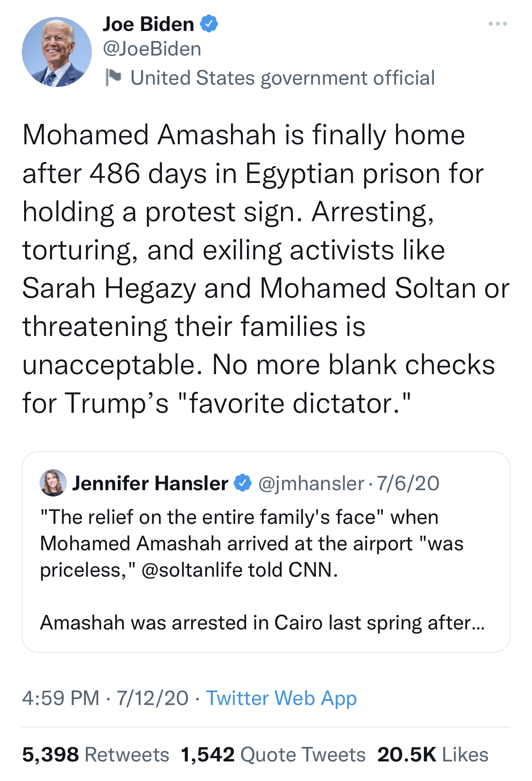Open the three-dot more options menu
Image resolution: width=532 pixels, height=781 pixels.
497,24
